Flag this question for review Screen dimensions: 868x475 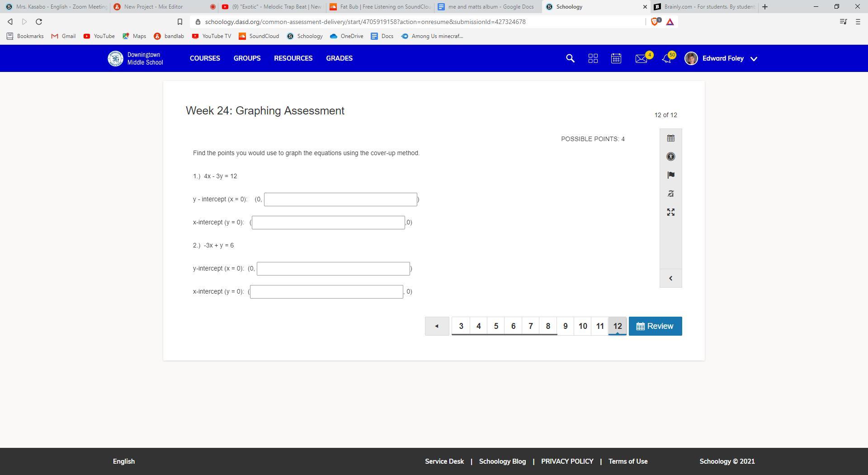click(x=670, y=175)
